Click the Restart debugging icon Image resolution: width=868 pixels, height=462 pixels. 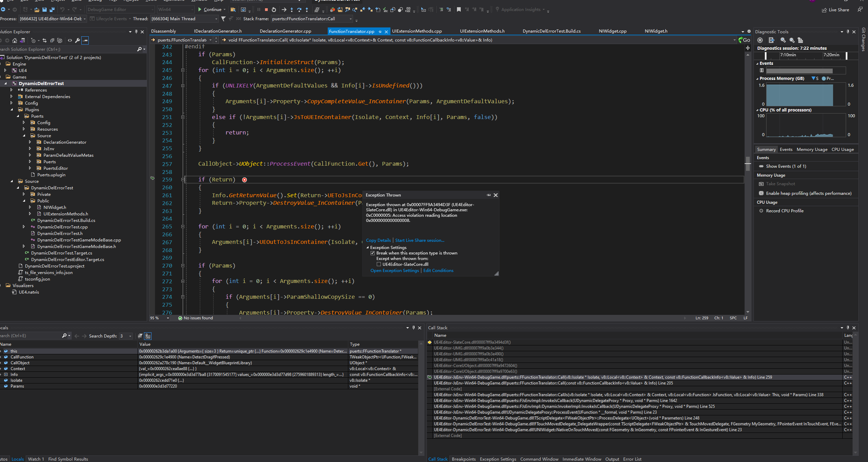coord(274,10)
